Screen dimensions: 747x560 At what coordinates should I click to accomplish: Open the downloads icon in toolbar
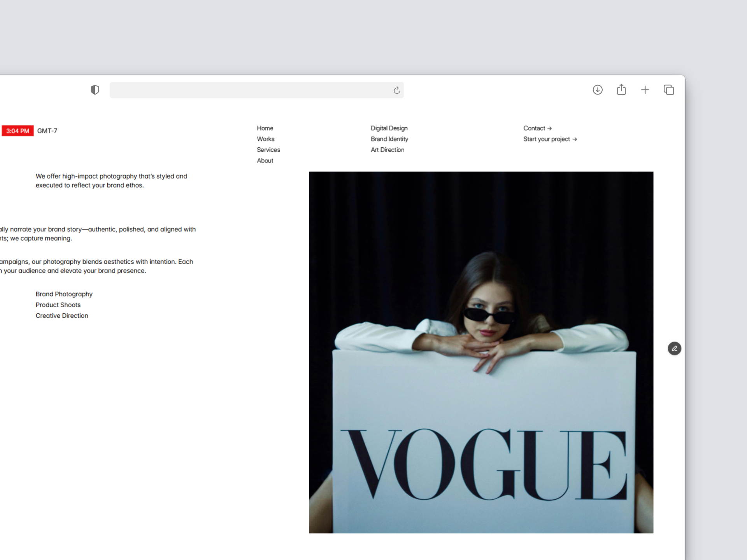point(598,90)
